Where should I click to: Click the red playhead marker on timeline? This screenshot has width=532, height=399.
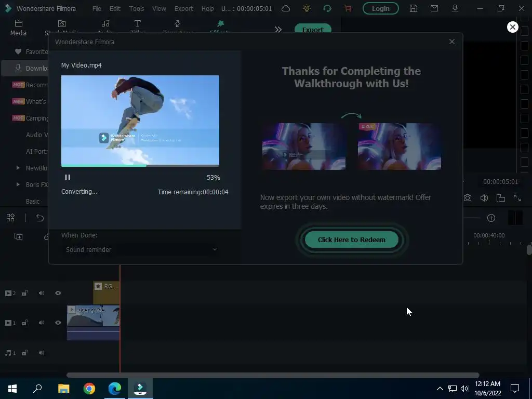(x=120, y=319)
